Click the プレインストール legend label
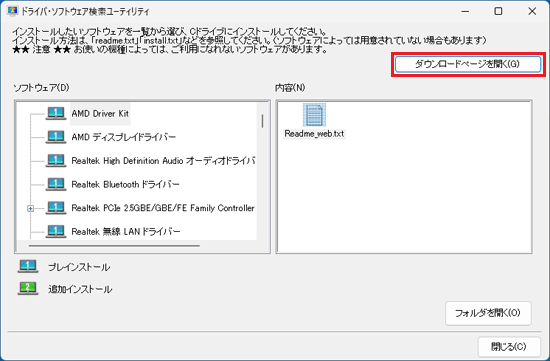This screenshot has height=361, width=550. point(79,267)
